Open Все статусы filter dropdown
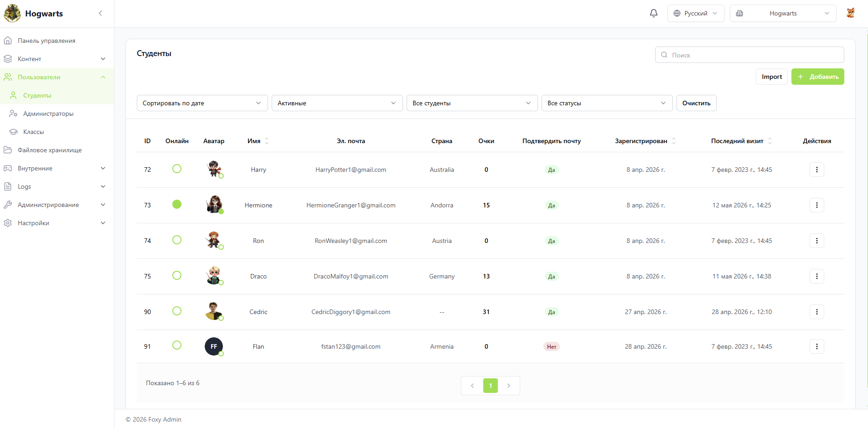Viewport: 868px width, 428px height. click(607, 103)
